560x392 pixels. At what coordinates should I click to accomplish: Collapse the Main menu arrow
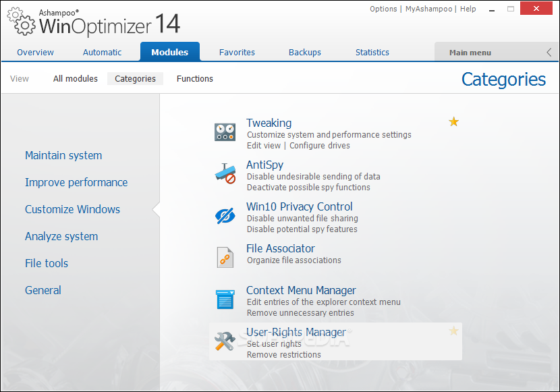coord(549,53)
